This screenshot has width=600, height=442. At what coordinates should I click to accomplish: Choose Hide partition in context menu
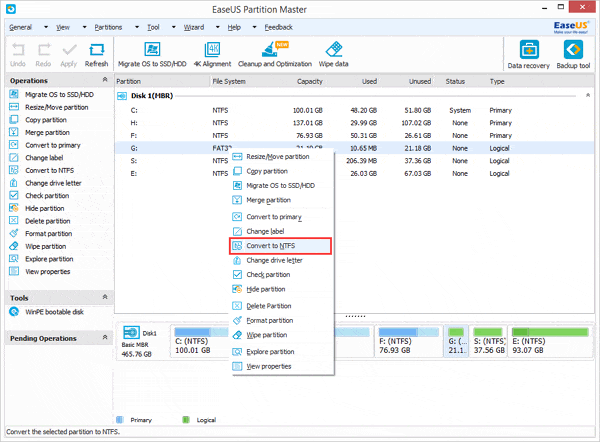[282, 289]
